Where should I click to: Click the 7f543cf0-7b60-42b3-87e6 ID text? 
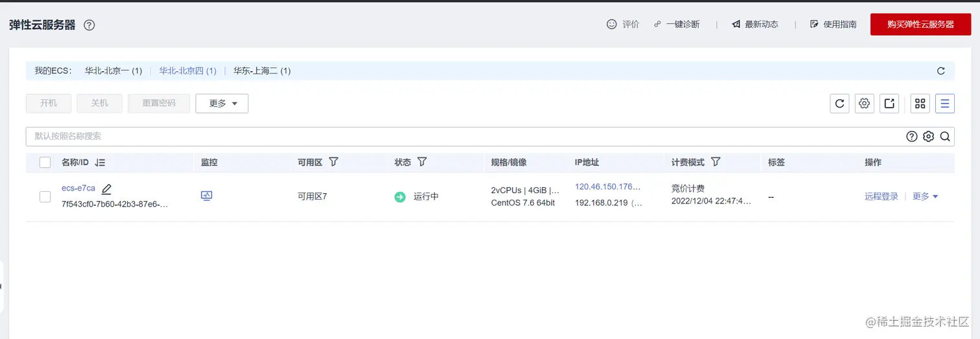pyautogui.click(x=115, y=204)
